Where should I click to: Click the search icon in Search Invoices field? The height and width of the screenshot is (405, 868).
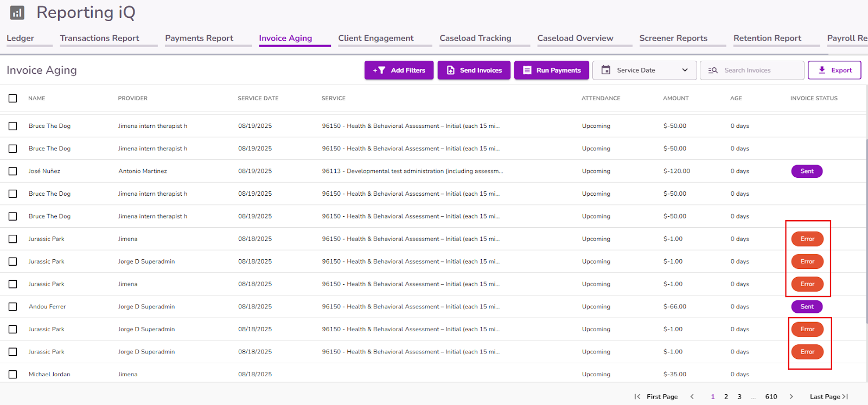point(713,70)
